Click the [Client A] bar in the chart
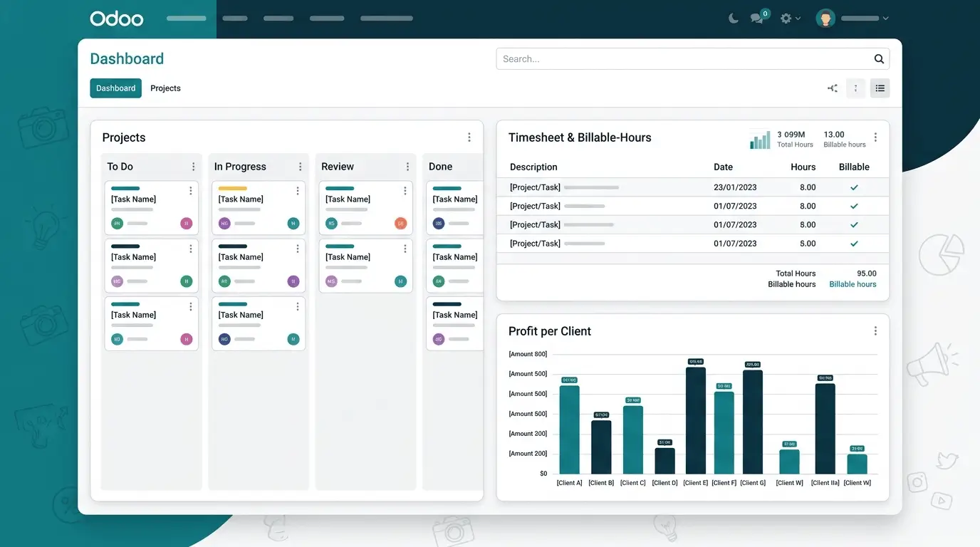Viewport: 980px width, 547px height. coord(569,430)
